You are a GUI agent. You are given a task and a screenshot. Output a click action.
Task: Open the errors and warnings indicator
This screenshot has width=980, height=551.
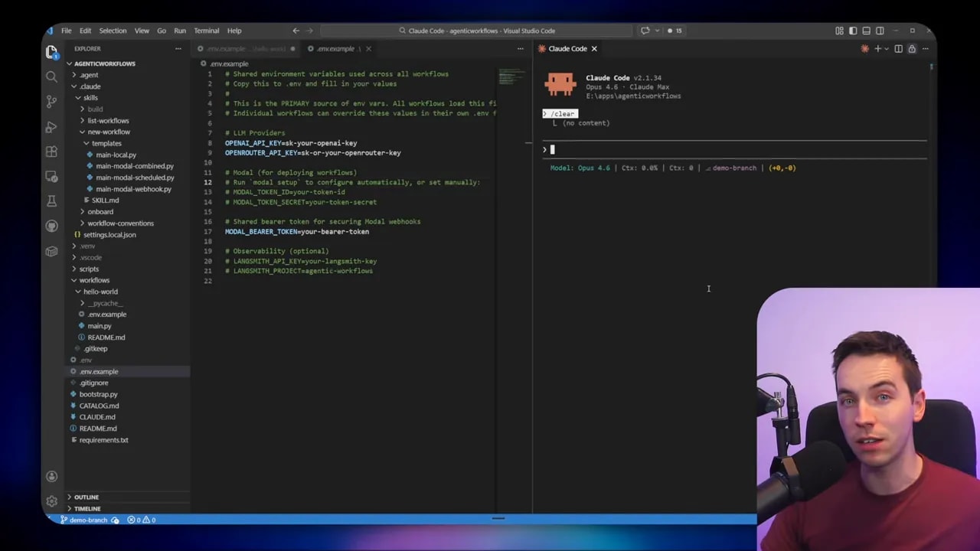click(141, 520)
